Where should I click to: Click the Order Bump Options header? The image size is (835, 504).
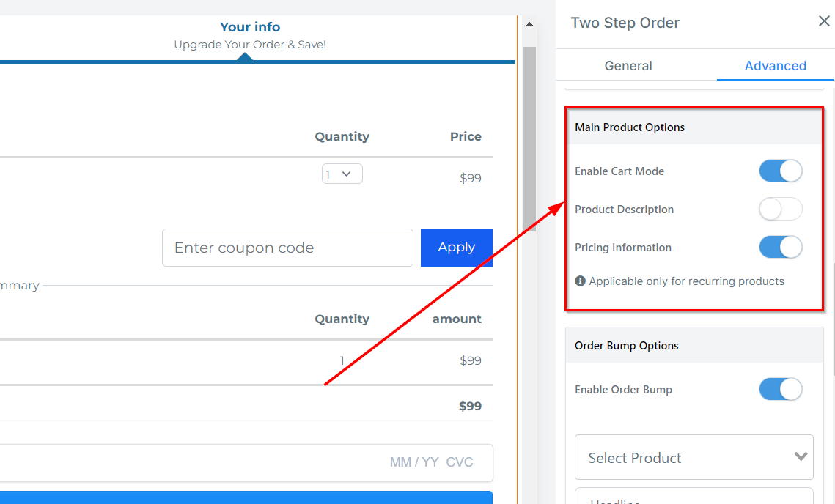[x=627, y=346]
